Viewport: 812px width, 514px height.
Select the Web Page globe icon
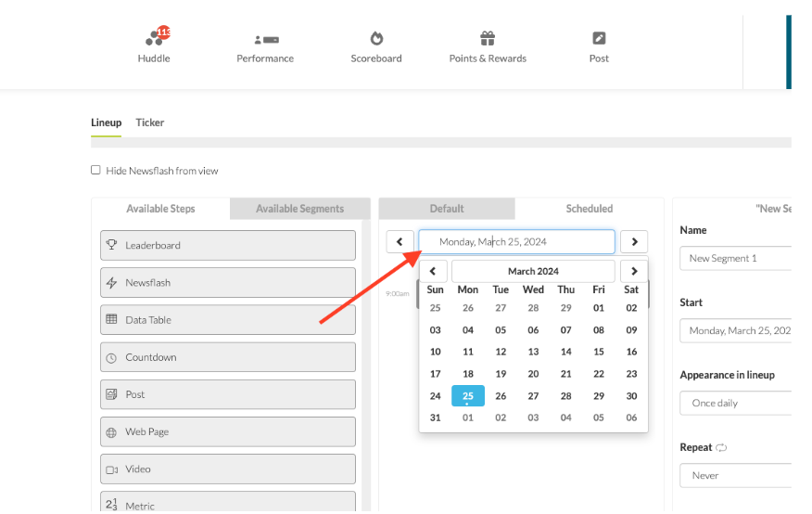click(x=111, y=432)
